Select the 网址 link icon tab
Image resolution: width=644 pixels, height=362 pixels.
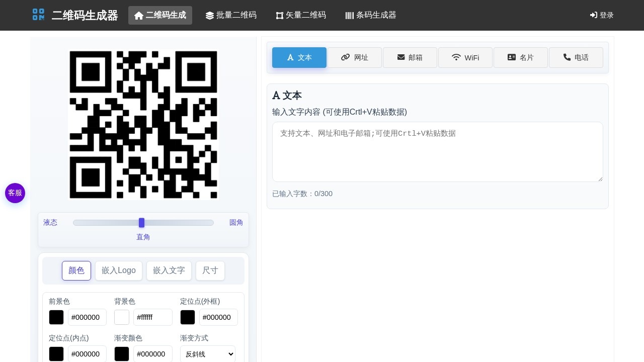345,57
